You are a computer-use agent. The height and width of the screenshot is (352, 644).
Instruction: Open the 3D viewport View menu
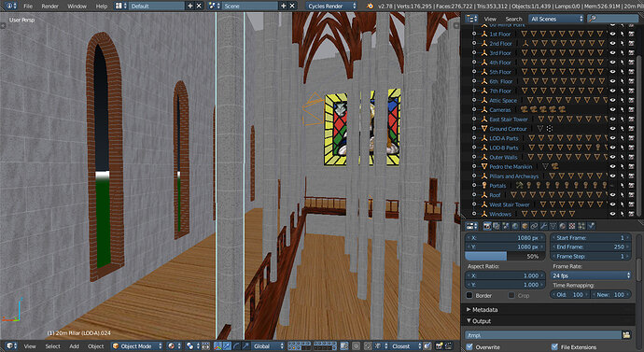30,346
